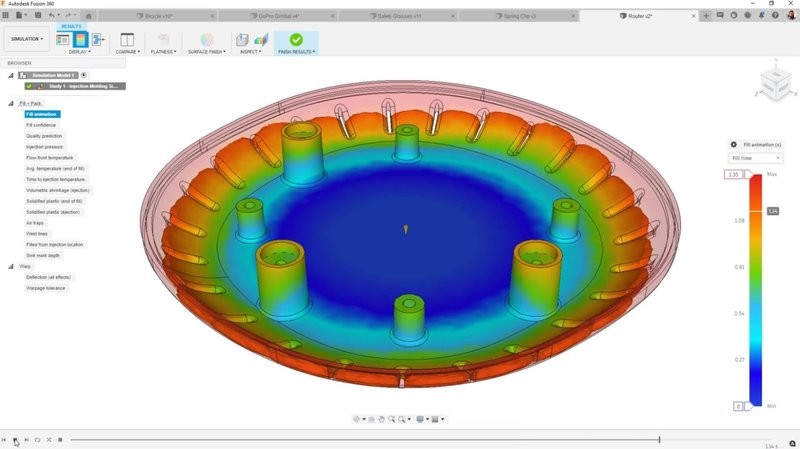Open the Simulation workspace dropdown
This screenshot has height=449, width=800.
26,39
